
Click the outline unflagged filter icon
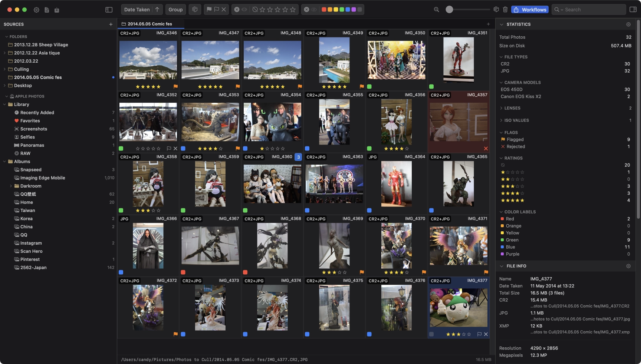pos(217,10)
